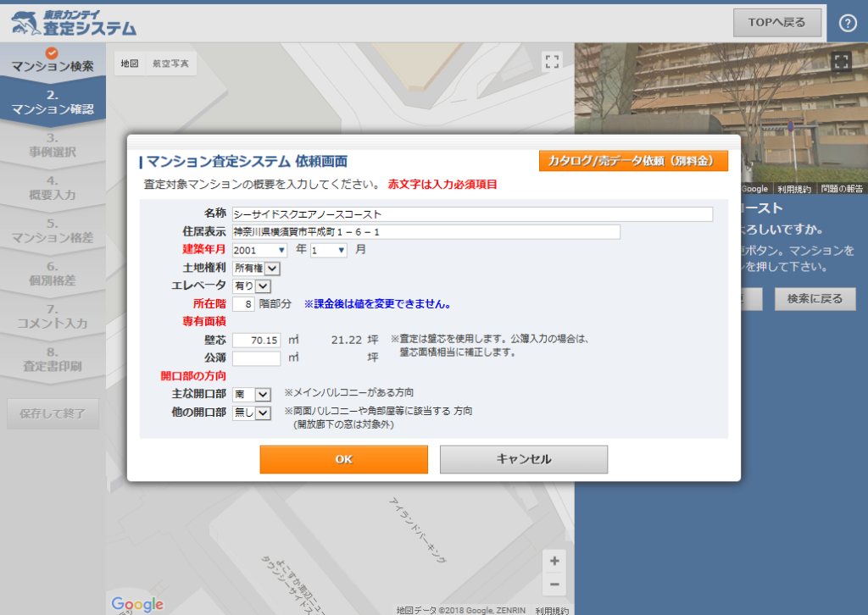Open the 土地権利 dropdown
868x615 pixels.
point(256,269)
